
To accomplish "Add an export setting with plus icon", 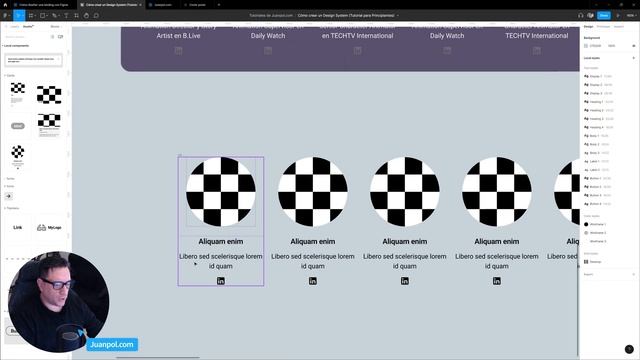I will (x=633, y=274).
